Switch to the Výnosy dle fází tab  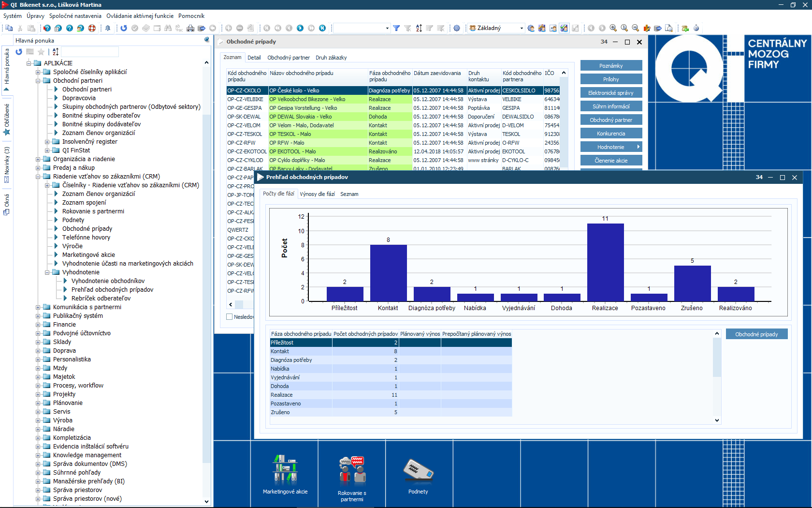pos(317,194)
